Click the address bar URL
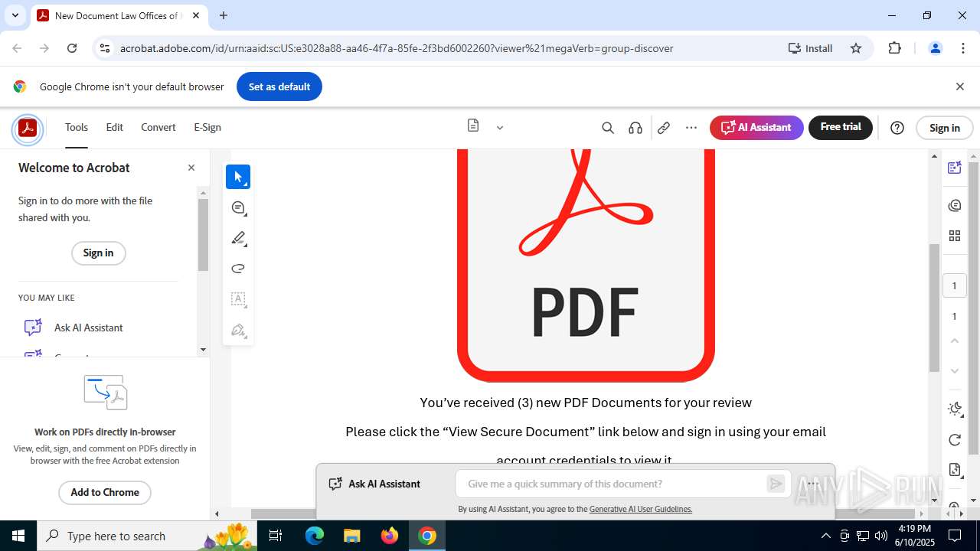This screenshot has width=980, height=551. 397,48
